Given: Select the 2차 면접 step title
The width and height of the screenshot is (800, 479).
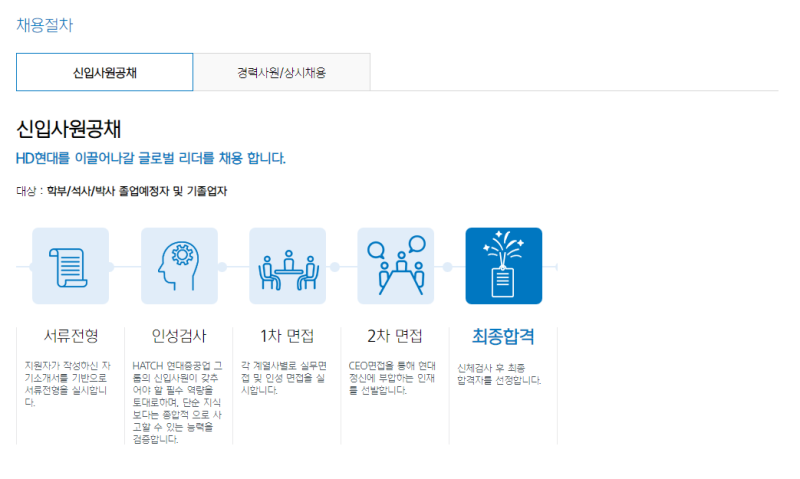Looking at the screenshot, I should [395, 335].
